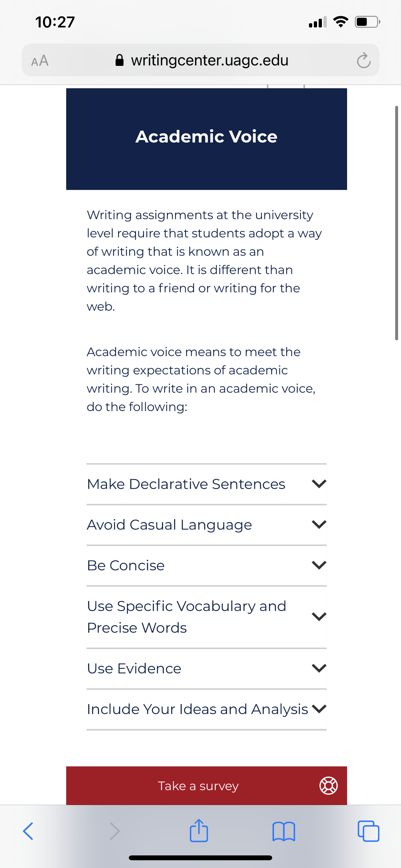Tap the lifebuoy help icon on survey bar

point(328,785)
